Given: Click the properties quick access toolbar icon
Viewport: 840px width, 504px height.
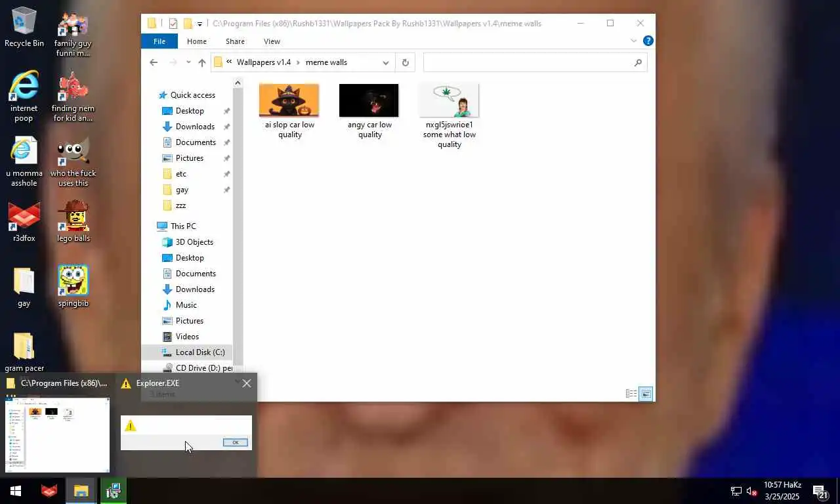Looking at the screenshot, I should [x=173, y=24].
